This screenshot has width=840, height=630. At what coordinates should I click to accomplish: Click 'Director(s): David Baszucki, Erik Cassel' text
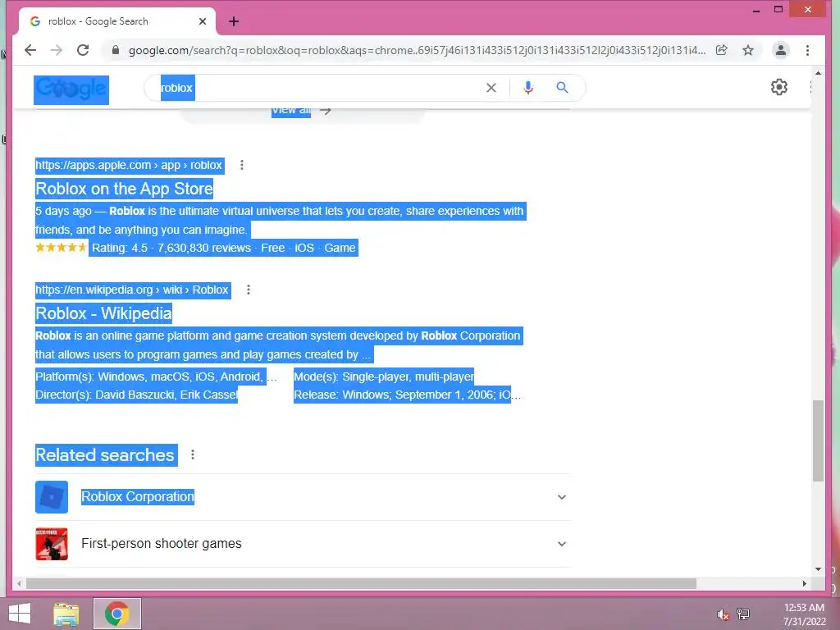[137, 395]
